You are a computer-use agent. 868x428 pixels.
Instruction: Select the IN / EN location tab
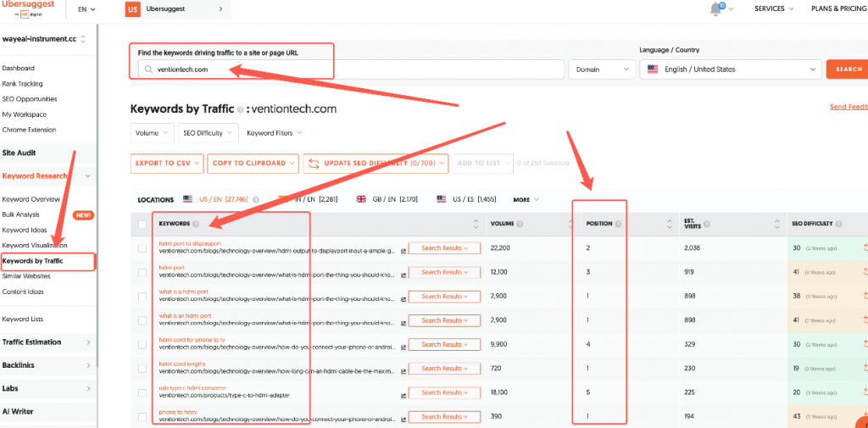[x=308, y=199]
